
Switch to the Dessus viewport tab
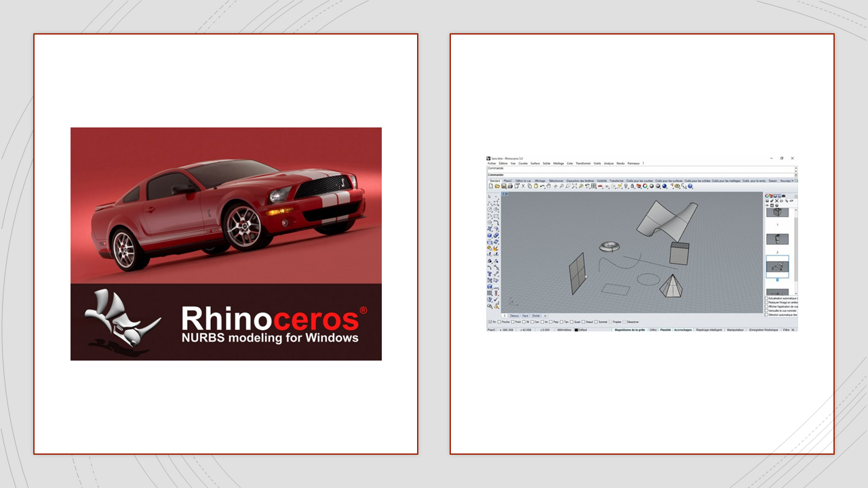click(x=514, y=316)
